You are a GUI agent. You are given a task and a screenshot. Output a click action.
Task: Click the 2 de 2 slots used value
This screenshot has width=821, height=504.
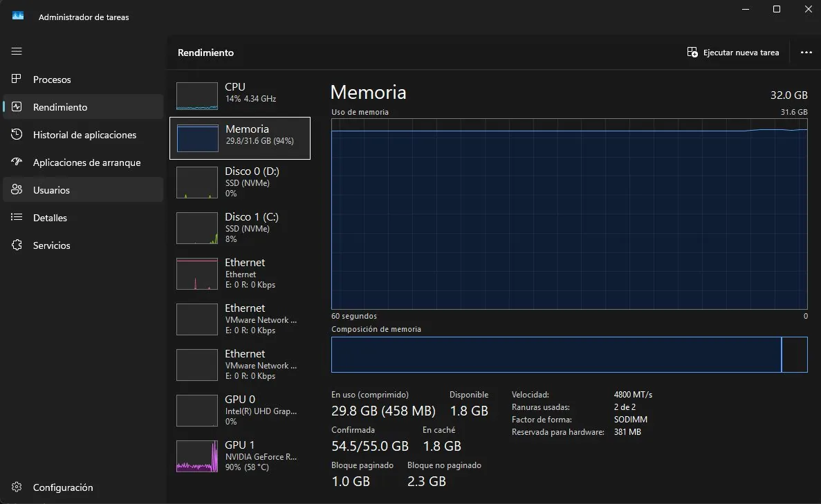[x=625, y=407]
